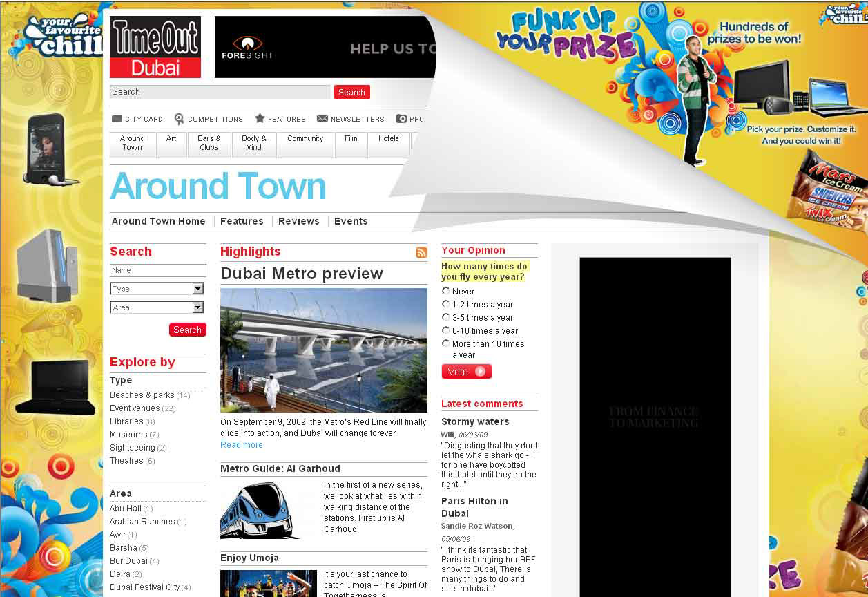
Task: Open Paris Hilton in Dubai comment
Action: tap(474, 507)
